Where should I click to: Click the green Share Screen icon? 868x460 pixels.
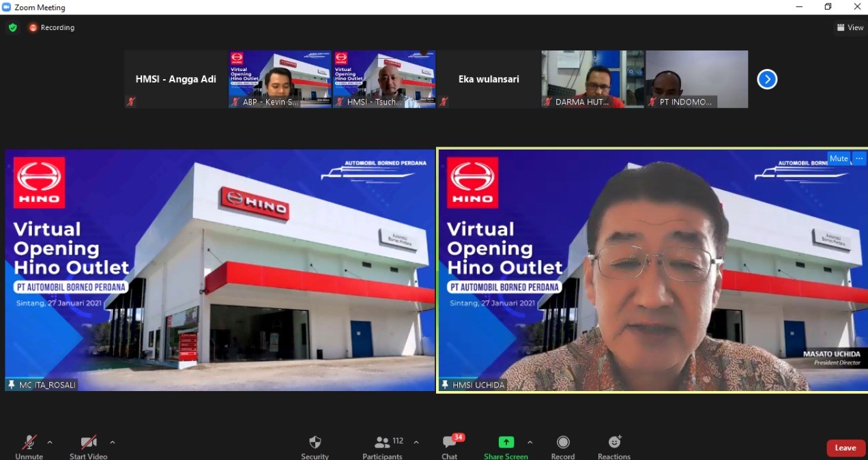point(506,442)
